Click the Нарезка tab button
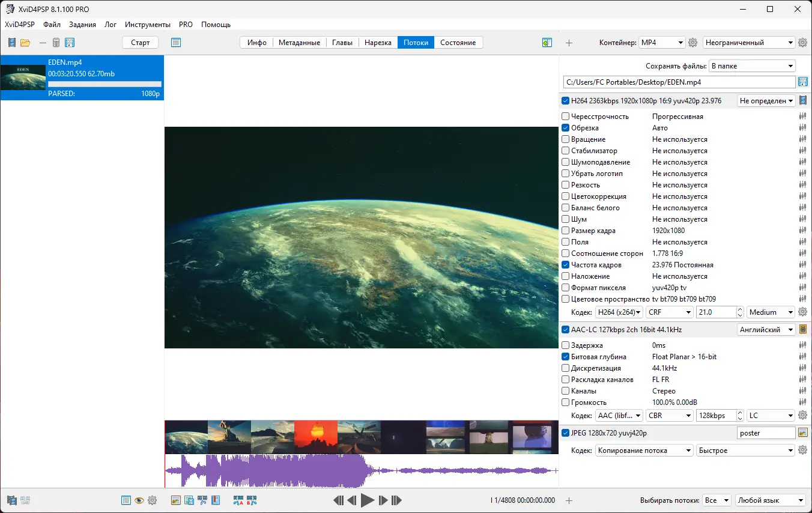The width and height of the screenshot is (812, 513). pos(378,43)
